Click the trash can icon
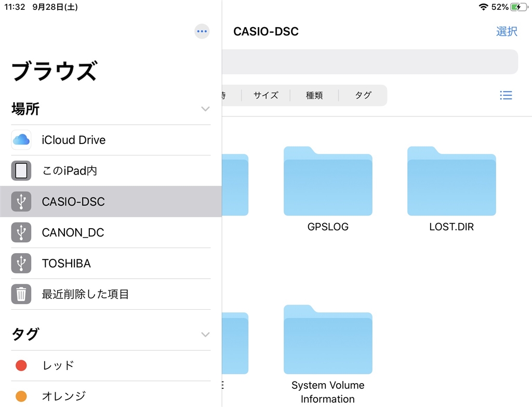This screenshot has height=407, width=532. [x=21, y=294]
